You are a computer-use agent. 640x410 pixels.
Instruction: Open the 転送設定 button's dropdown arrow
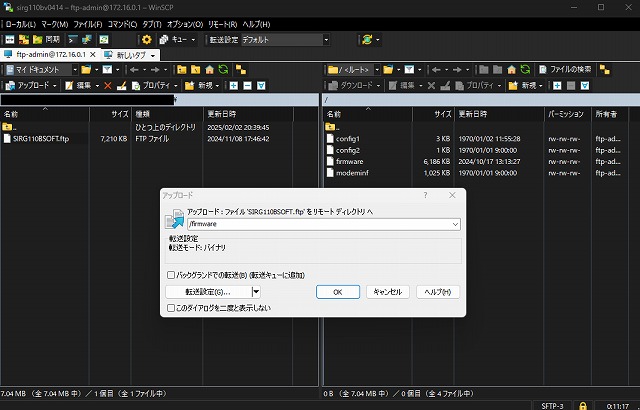click(256, 292)
